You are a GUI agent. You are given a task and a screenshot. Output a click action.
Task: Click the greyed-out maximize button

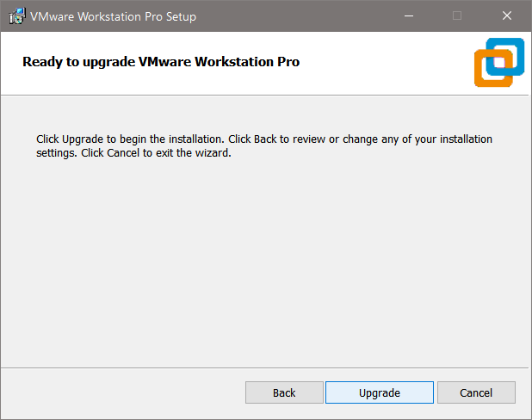(x=457, y=16)
